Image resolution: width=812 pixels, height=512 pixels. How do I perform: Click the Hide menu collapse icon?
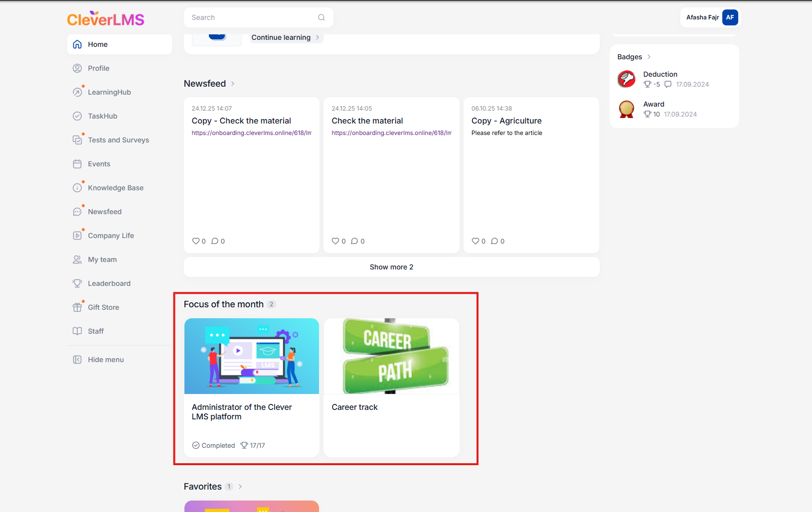point(77,360)
